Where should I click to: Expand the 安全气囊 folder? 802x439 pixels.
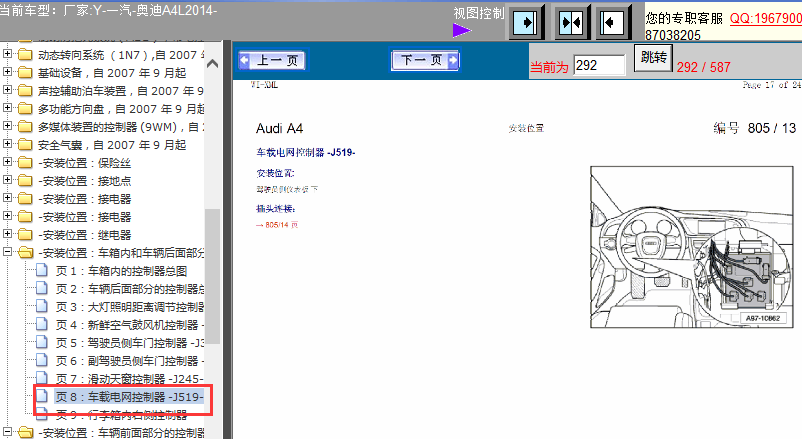[7, 143]
